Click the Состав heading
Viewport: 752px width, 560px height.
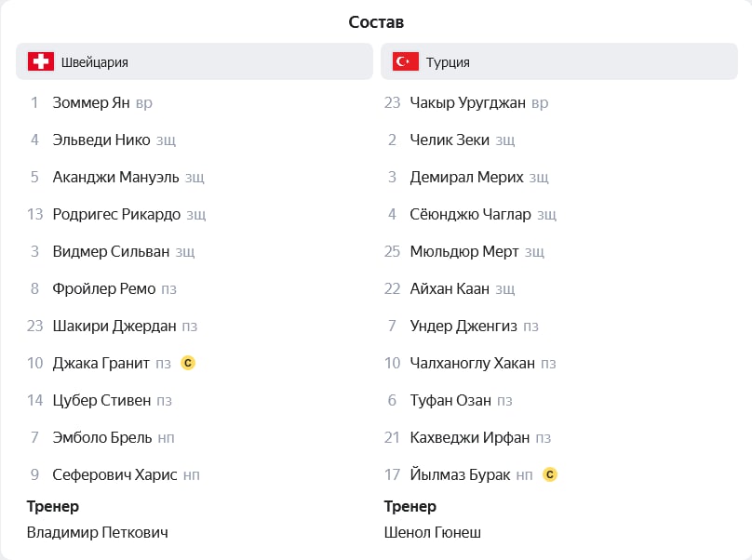(x=376, y=22)
